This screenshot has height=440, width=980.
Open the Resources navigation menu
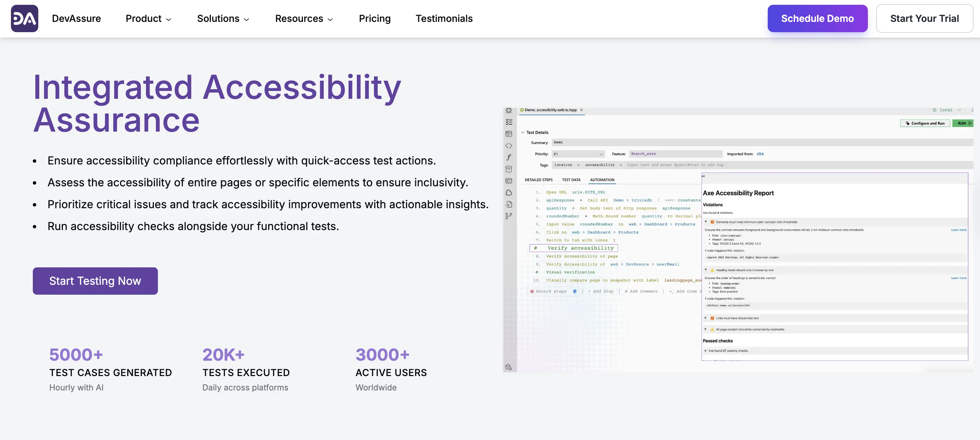coord(304,18)
